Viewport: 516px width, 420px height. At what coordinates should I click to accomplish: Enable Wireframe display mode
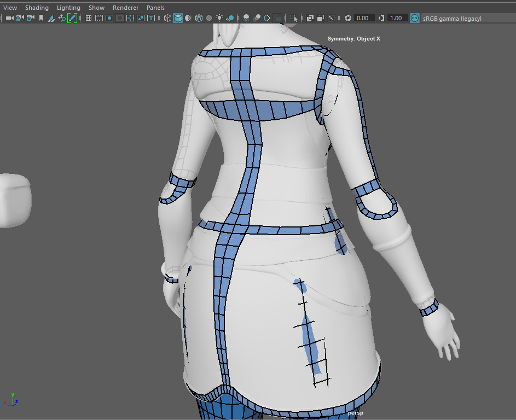[167, 18]
